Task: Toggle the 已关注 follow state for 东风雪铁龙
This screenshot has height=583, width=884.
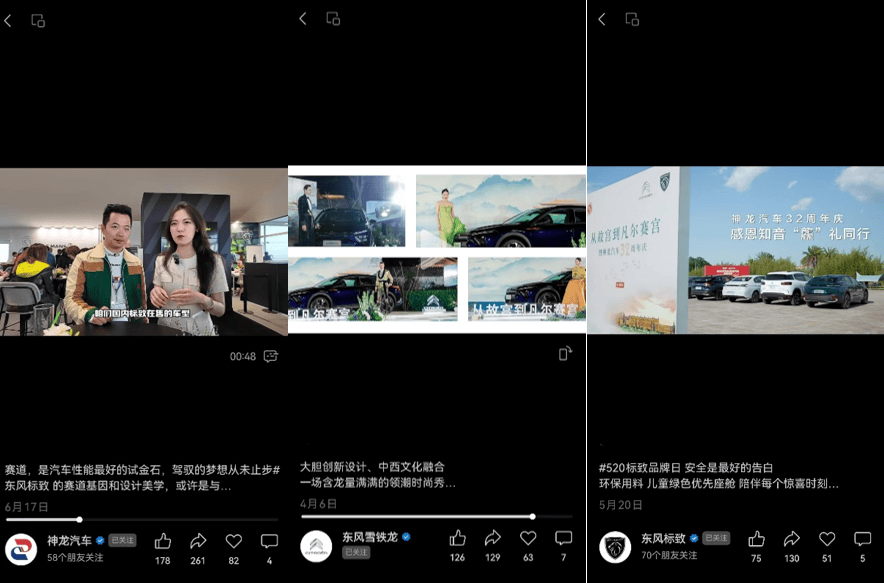Action: pyautogui.click(x=356, y=552)
